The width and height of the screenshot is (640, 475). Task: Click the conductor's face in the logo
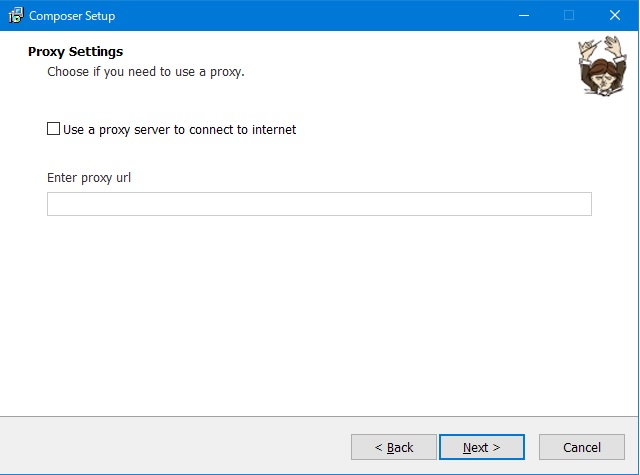pos(596,70)
